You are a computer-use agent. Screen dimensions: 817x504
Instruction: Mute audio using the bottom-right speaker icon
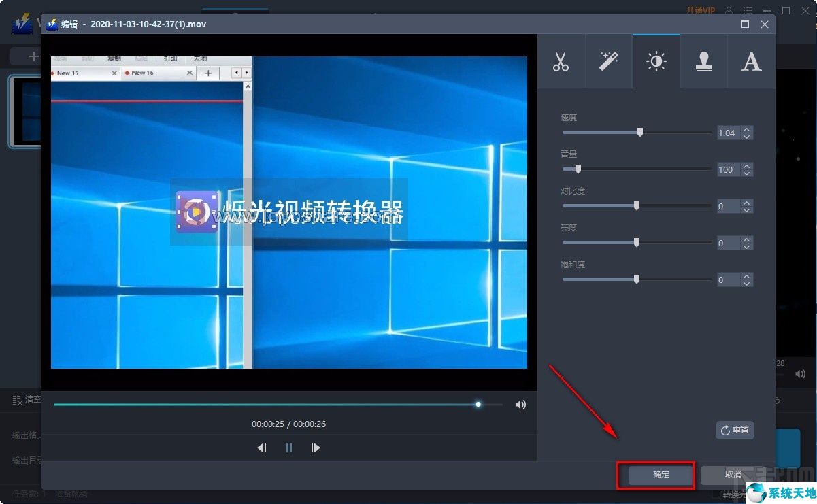coord(800,373)
